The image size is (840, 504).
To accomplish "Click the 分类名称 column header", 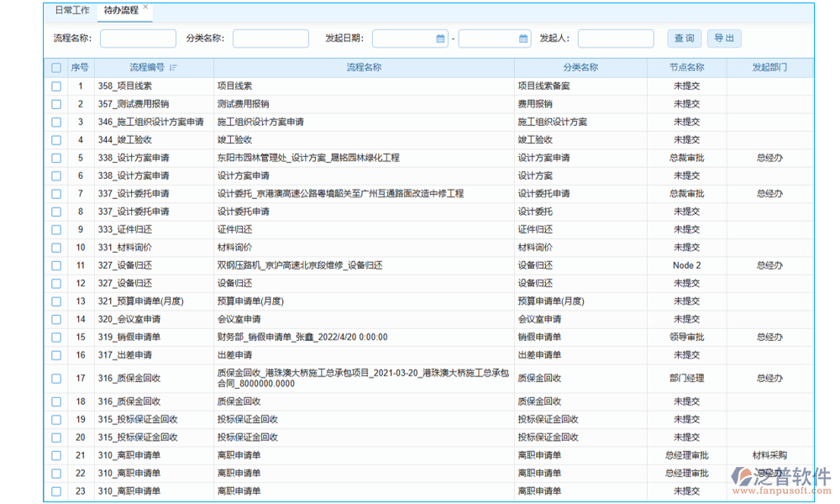I will click(580, 68).
